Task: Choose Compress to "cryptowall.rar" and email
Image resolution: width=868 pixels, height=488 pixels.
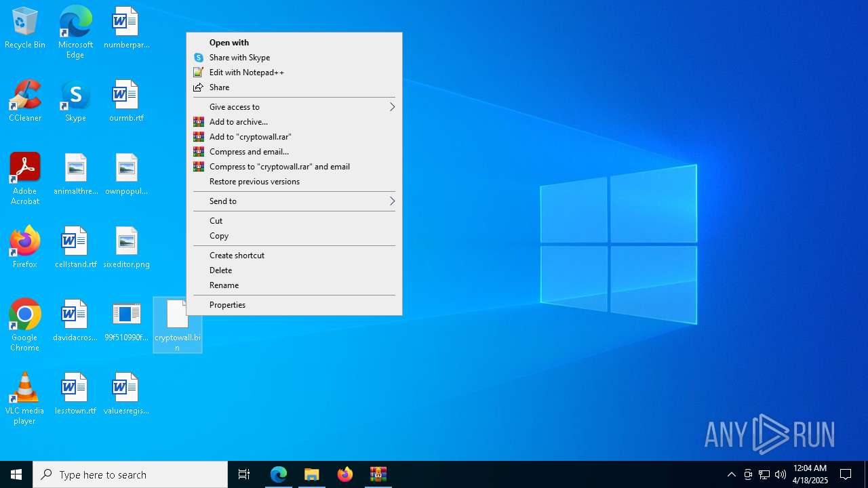Action: pyautogui.click(x=294, y=167)
